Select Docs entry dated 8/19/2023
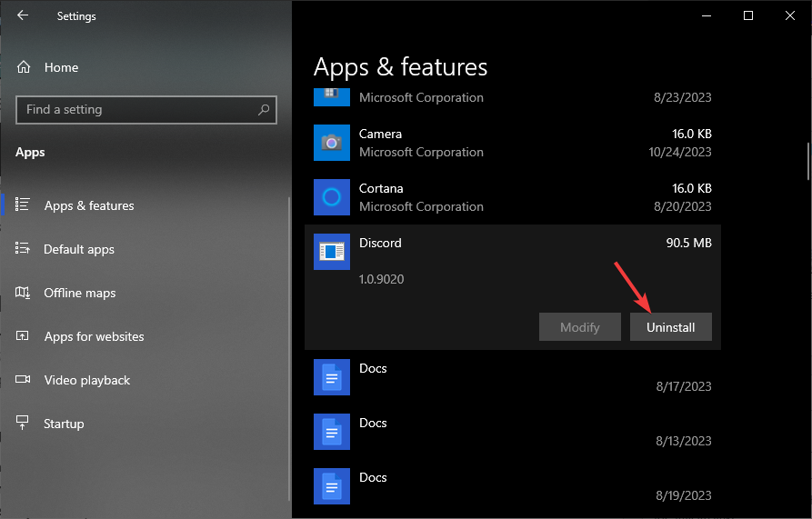 pyautogui.click(x=513, y=486)
